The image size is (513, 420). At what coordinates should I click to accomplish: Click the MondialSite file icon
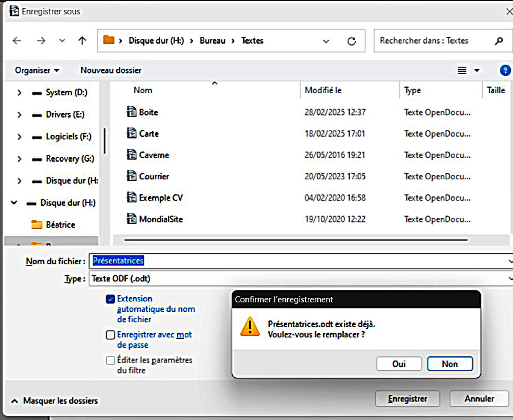pyautogui.click(x=132, y=219)
